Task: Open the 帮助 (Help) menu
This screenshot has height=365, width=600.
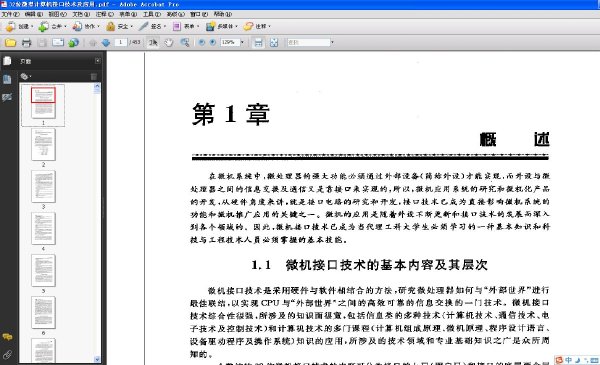Action: coord(223,14)
